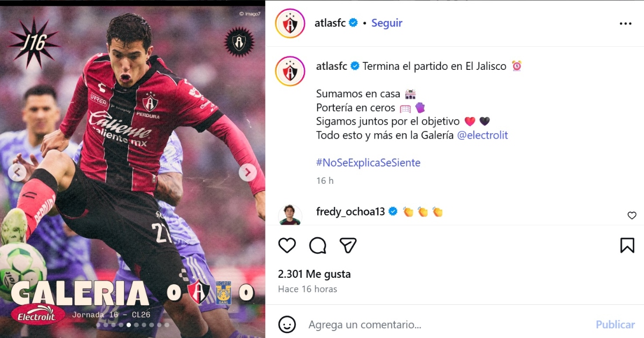Open hashtag #NoSeExplicaSeSiente
644x338 pixels.
coord(368,162)
